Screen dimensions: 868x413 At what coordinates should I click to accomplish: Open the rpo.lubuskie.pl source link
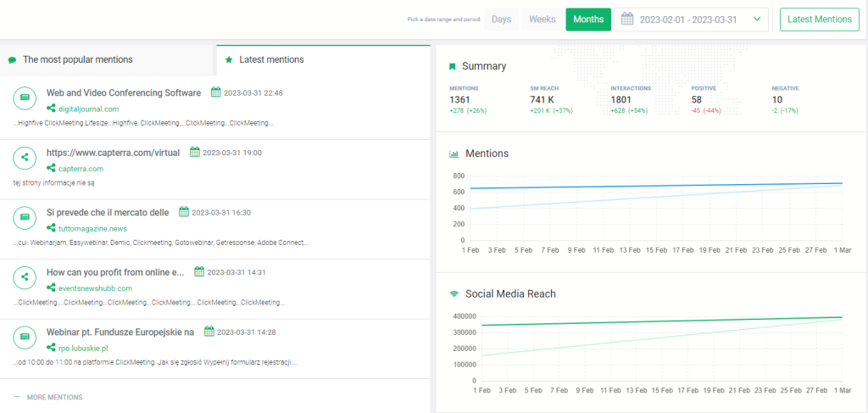point(86,348)
